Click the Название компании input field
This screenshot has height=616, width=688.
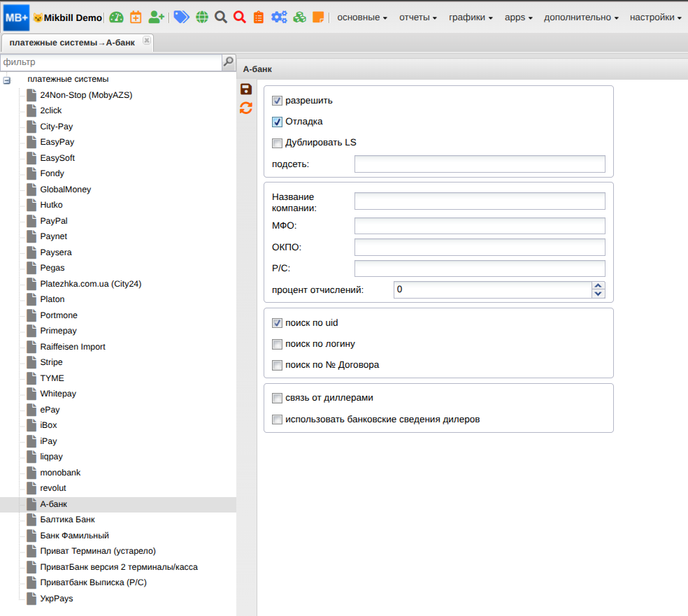(x=480, y=201)
